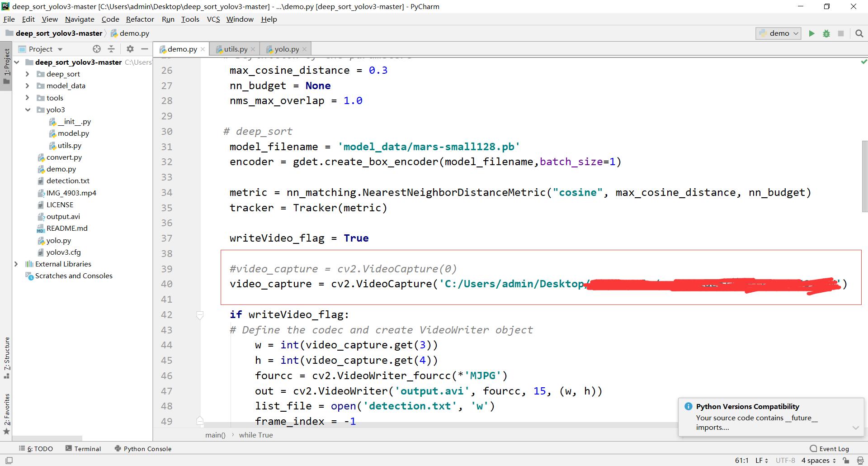Viewport: 868px width, 466px height.
Task: Collapse all folders in Project panel
Action: 112,49
